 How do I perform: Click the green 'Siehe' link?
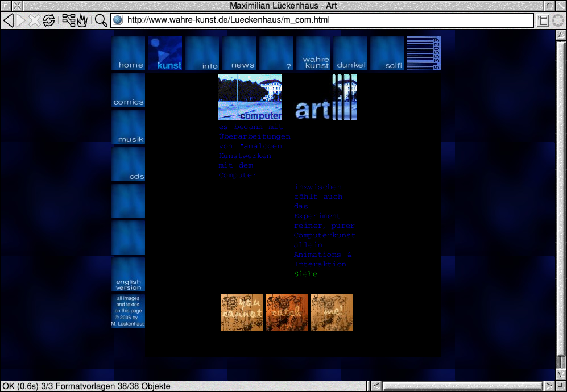coord(305,274)
